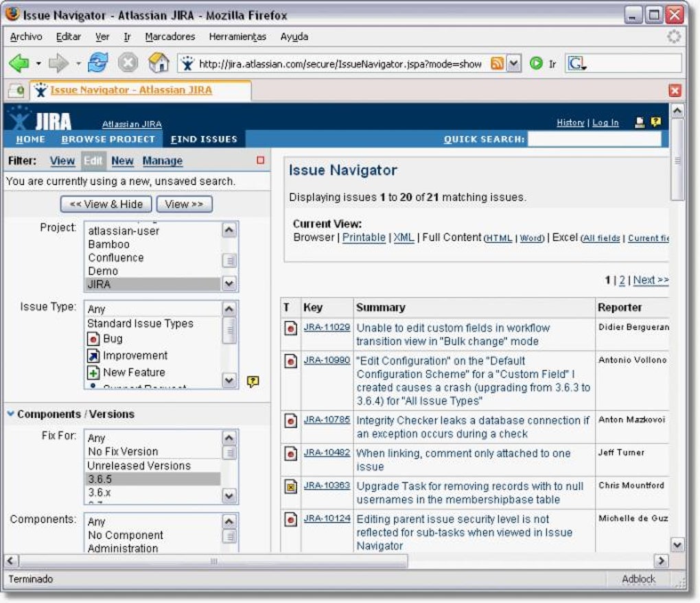Click the View >> button
Image resolution: width=700 pixels, height=603 pixels.
(x=185, y=204)
